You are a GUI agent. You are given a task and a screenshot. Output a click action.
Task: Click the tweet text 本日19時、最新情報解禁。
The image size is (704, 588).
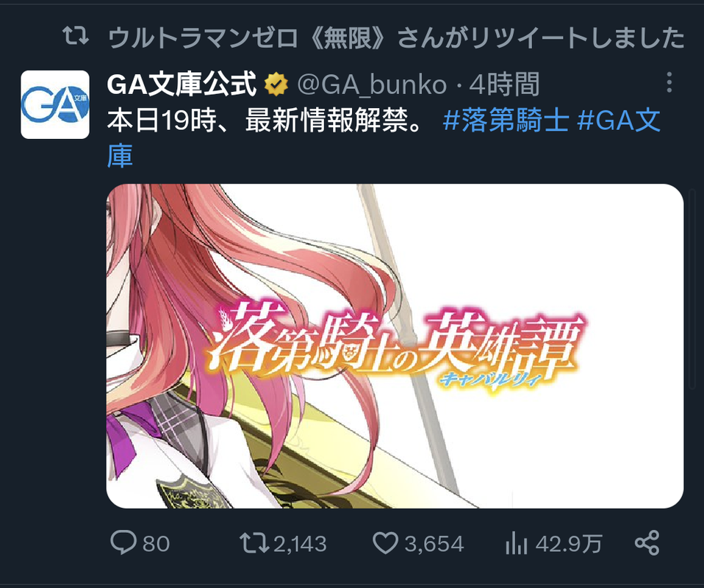[265, 121]
